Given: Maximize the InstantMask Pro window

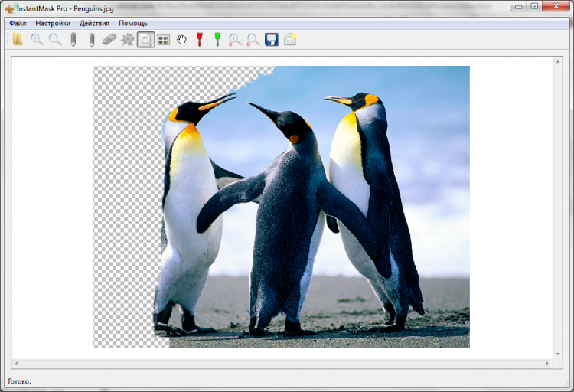Looking at the screenshot, I should (x=534, y=6).
